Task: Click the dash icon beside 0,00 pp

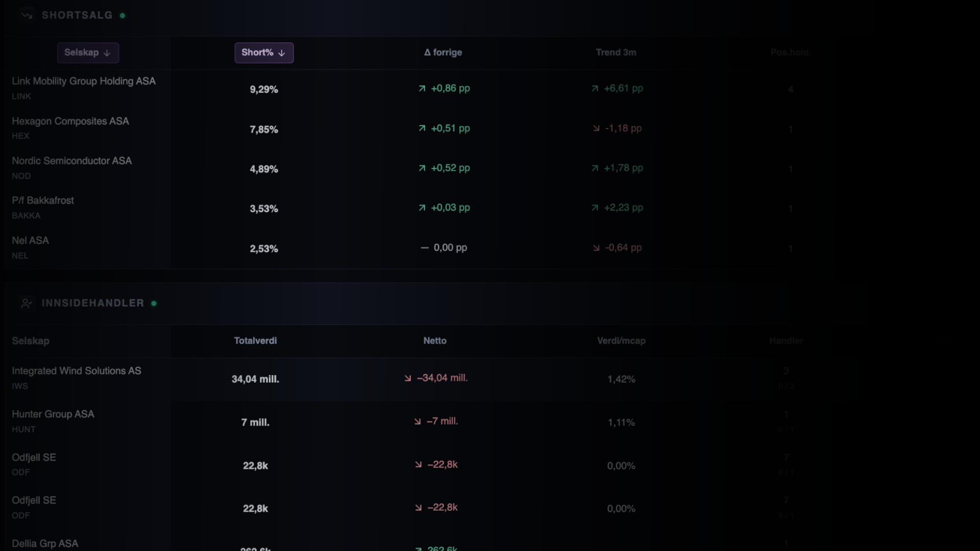Action: 425,247
